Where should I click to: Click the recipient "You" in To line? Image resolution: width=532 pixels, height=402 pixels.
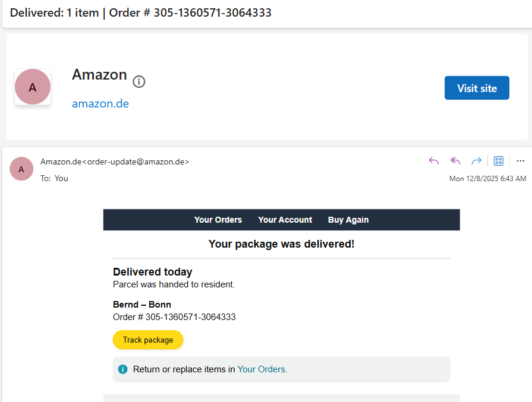61,178
